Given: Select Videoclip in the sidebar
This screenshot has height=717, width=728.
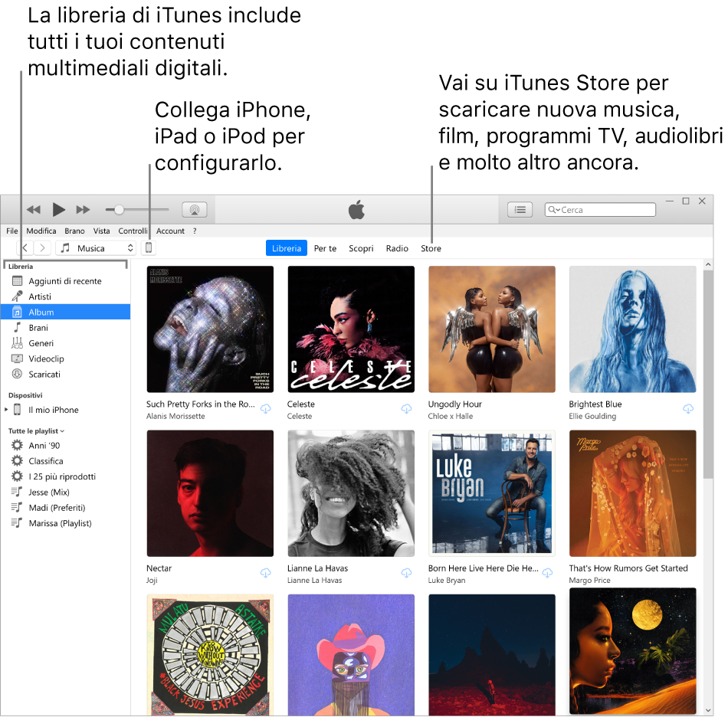Looking at the screenshot, I should (x=65, y=358).
